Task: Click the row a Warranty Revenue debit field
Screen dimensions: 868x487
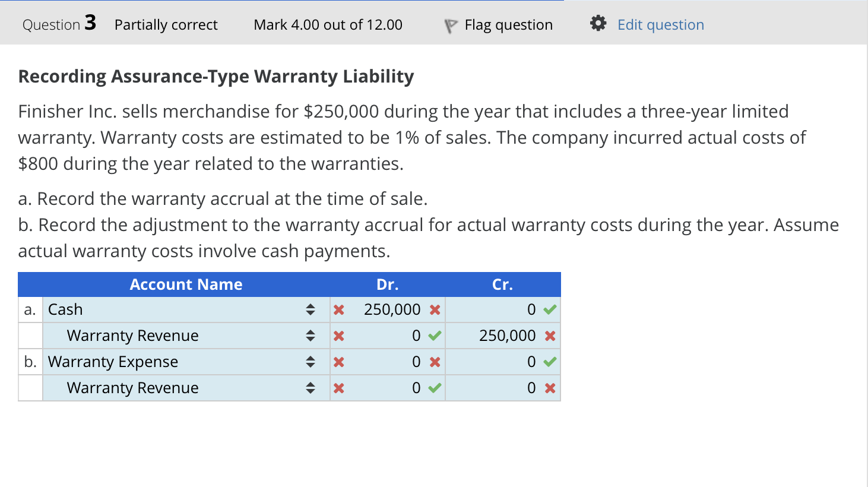Action: coord(388,336)
